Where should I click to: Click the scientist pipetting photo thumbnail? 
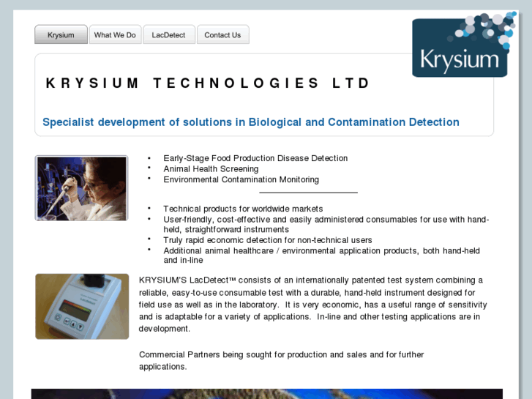pyautogui.click(x=81, y=188)
